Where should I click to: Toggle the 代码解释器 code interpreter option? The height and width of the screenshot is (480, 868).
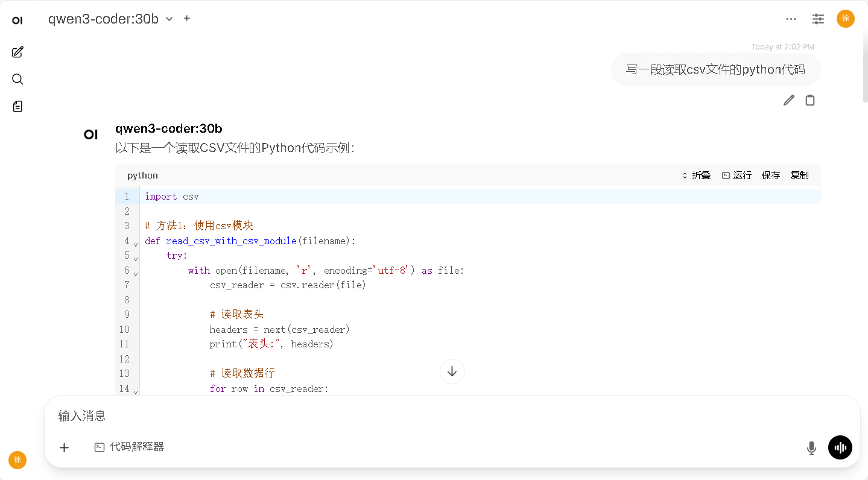point(129,447)
